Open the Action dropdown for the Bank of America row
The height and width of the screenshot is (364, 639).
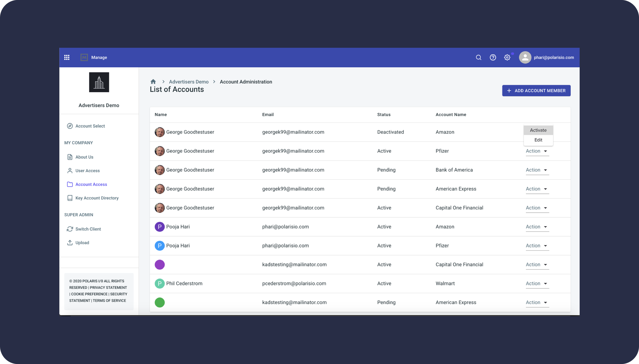point(537,170)
